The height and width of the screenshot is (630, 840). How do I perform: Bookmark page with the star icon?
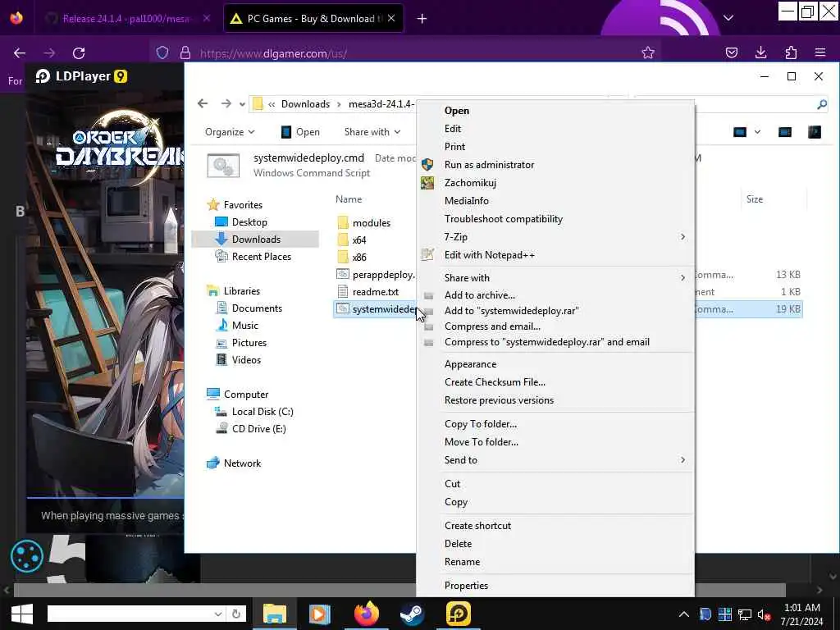[x=648, y=52]
